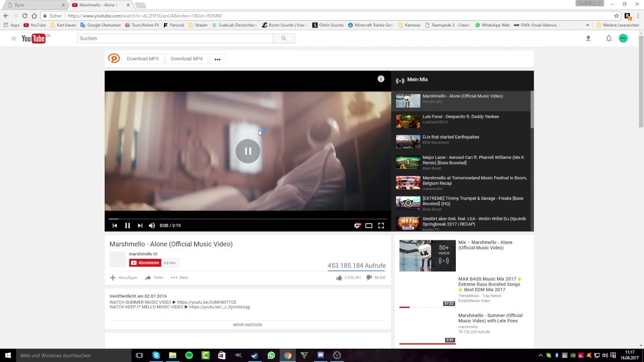The width and height of the screenshot is (644, 362).
Task: Open Discord from the taskbar
Action: (320, 355)
